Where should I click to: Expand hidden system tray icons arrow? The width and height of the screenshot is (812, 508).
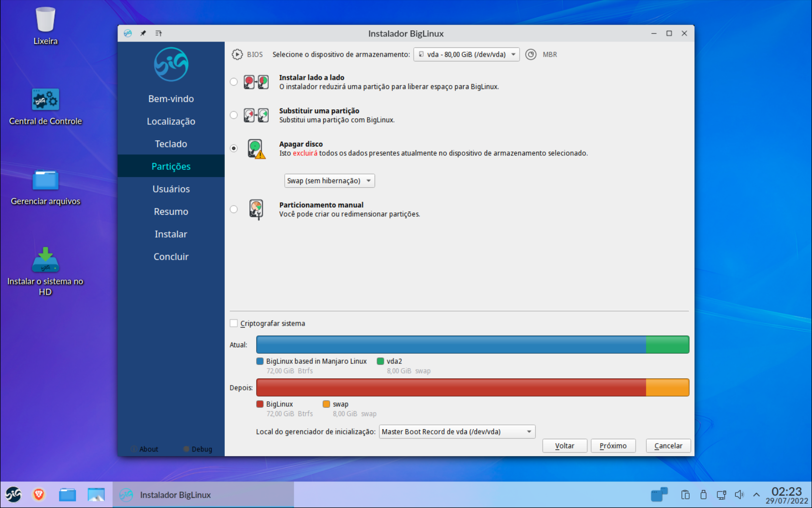coord(756,494)
